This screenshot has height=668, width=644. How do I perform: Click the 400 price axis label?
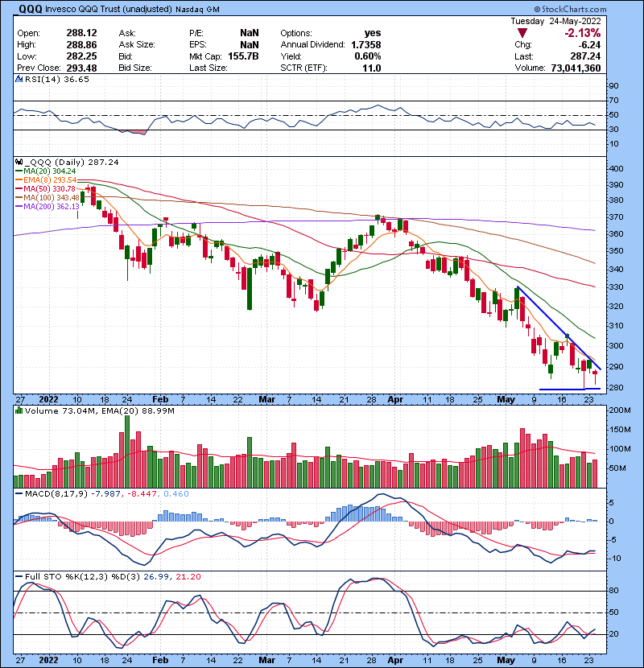pos(617,168)
